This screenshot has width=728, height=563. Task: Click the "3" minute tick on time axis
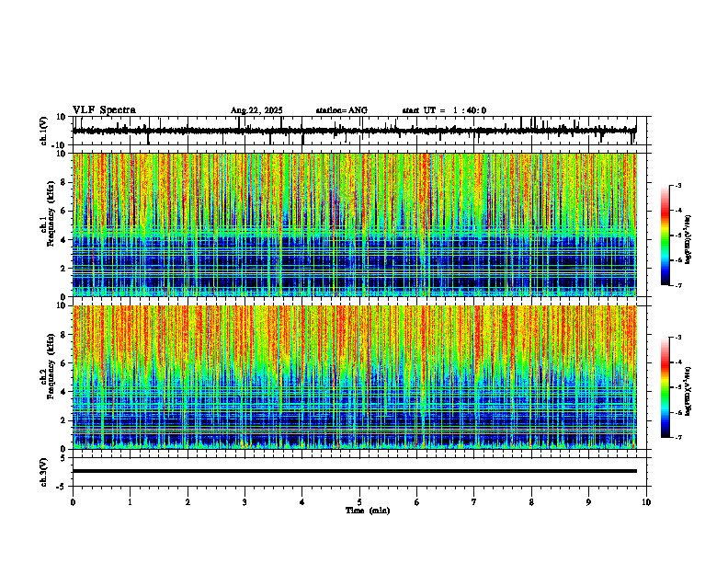[245, 502]
